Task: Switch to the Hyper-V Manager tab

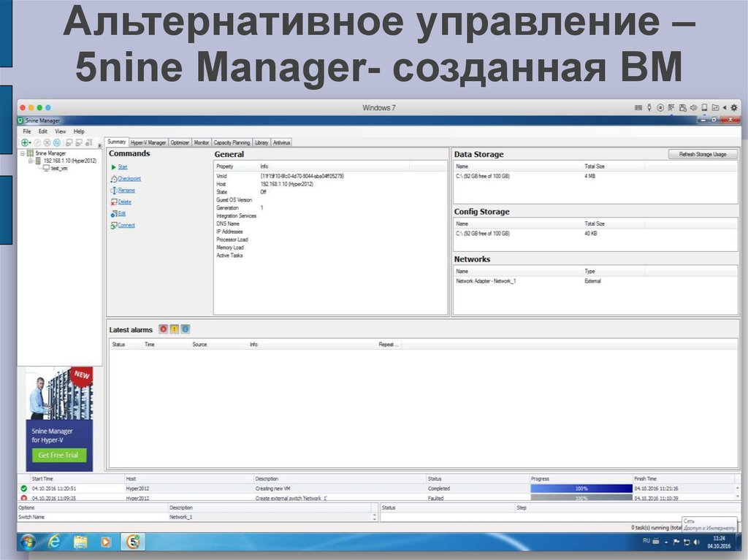Action: point(148,142)
